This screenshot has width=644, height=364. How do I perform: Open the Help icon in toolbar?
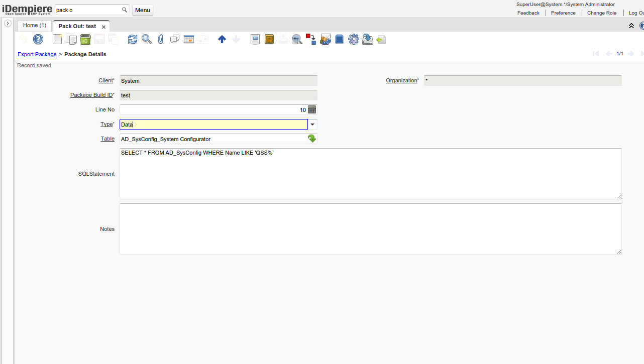pyautogui.click(x=38, y=39)
